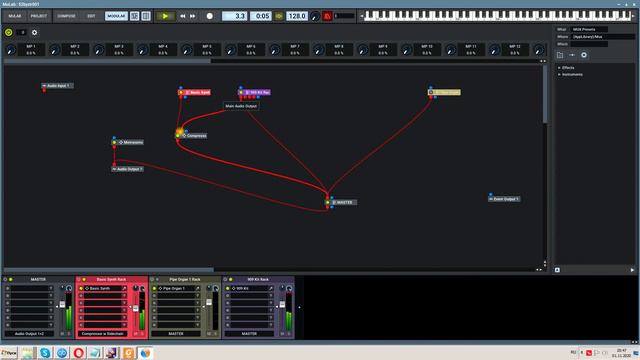Click the icon at the browser panel's bottom-left corner
The image size is (640, 360).
pos(557,270)
